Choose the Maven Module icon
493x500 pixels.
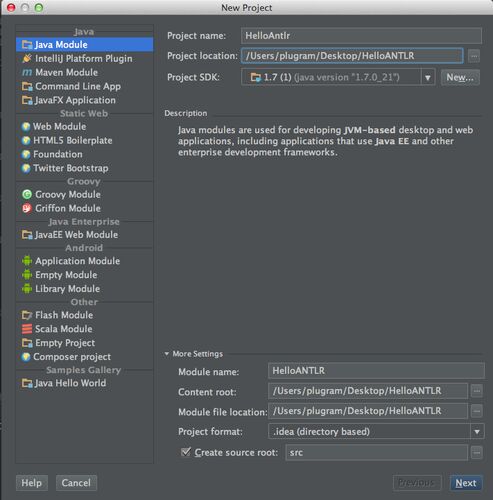[x=27, y=72]
